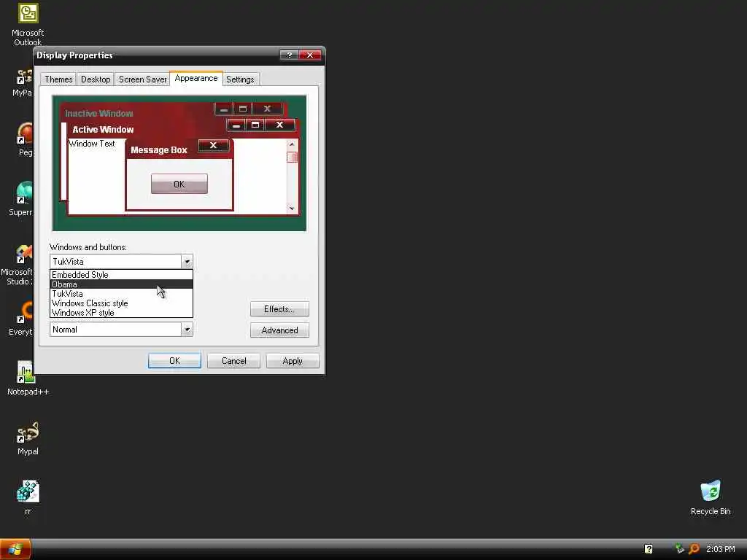The width and height of the screenshot is (747, 560).
Task: Choose Embedded Style from the list
Action: [122, 275]
